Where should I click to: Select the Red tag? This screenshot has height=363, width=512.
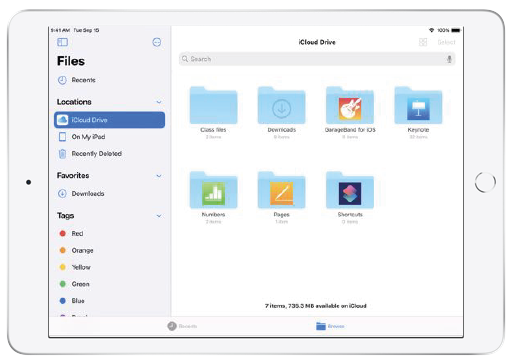coord(71,233)
